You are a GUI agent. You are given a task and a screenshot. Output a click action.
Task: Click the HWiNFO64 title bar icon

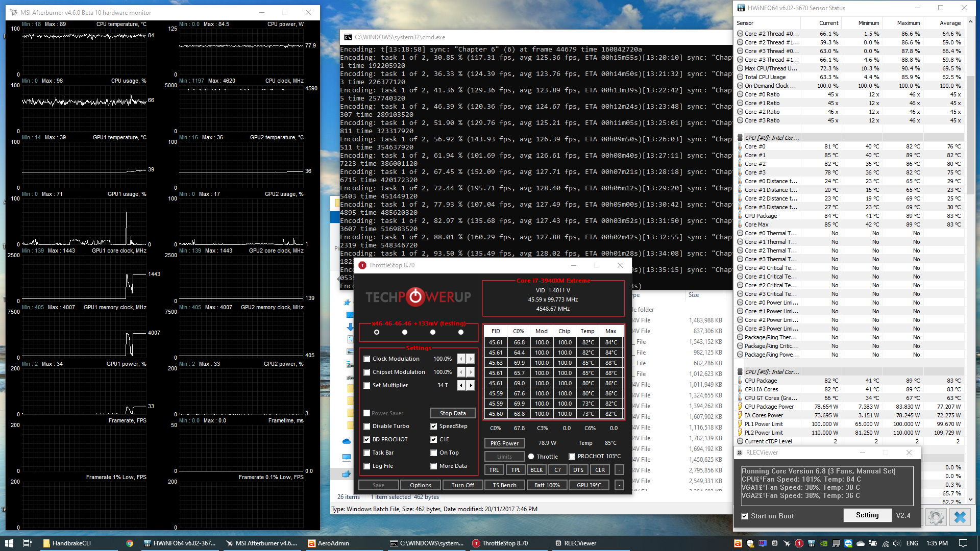pyautogui.click(x=741, y=8)
